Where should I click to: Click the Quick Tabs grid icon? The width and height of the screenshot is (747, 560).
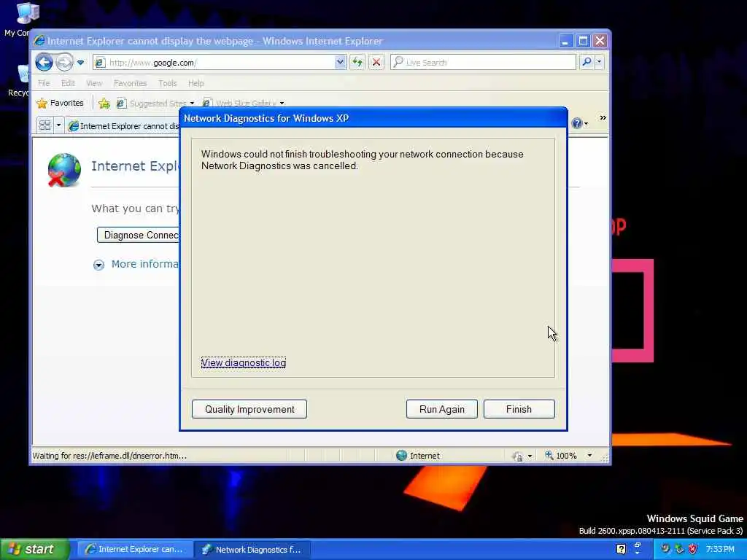point(45,125)
